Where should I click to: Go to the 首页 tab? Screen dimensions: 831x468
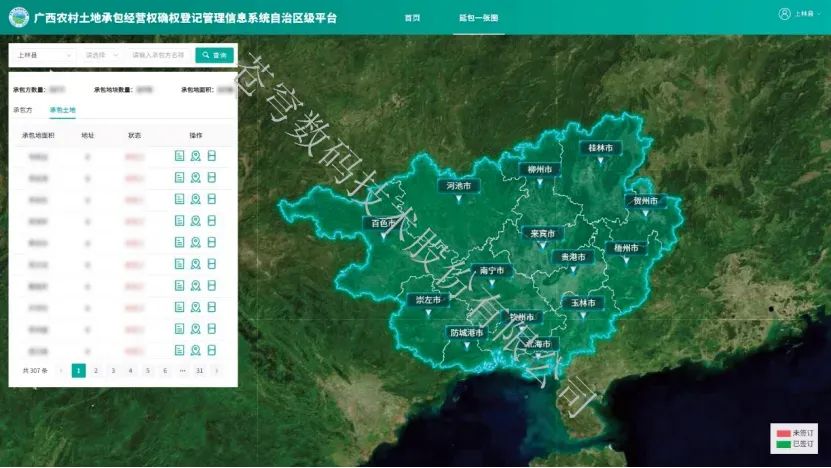[x=412, y=17]
